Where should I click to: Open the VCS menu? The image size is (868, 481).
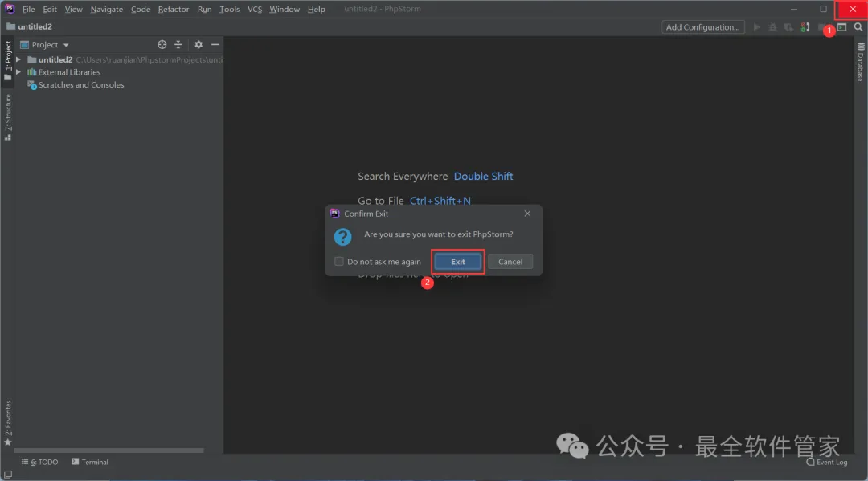point(255,9)
